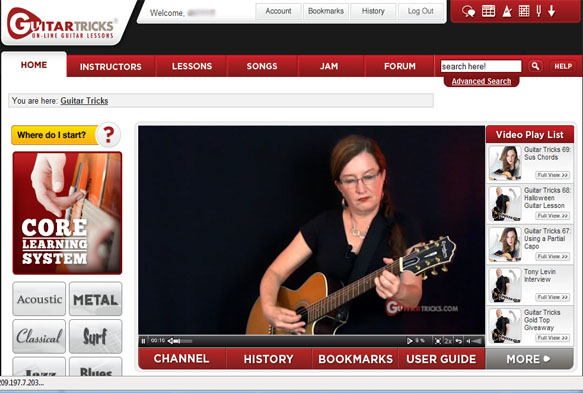Select the Surf style button
583x393 pixels.
[96, 336]
